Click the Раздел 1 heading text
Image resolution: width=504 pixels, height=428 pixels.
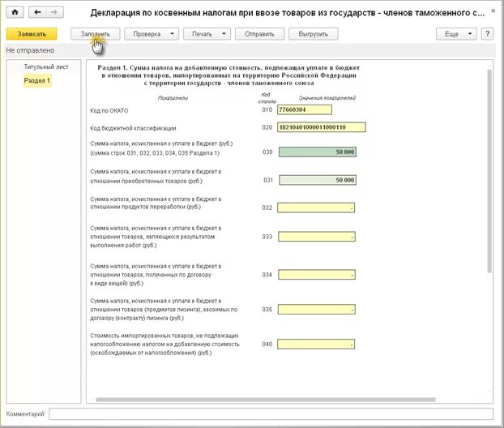[229, 75]
